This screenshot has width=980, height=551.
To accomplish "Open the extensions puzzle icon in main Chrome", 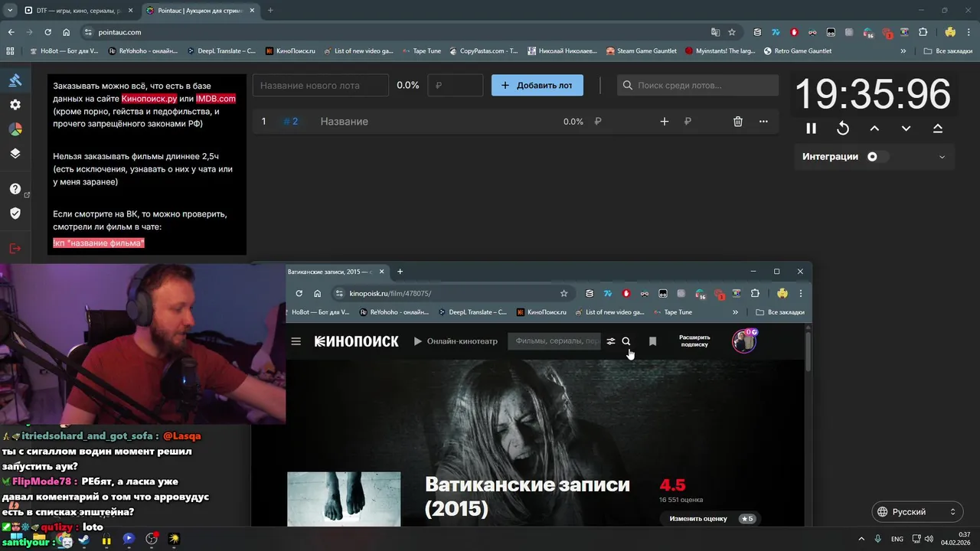I will (x=923, y=32).
